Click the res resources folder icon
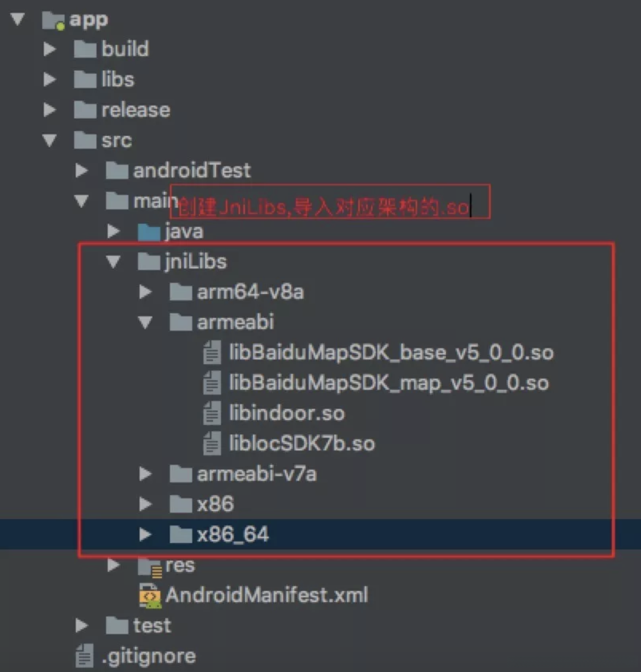Image resolution: width=641 pixels, height=672 pixels. click(x=150, y=566)
